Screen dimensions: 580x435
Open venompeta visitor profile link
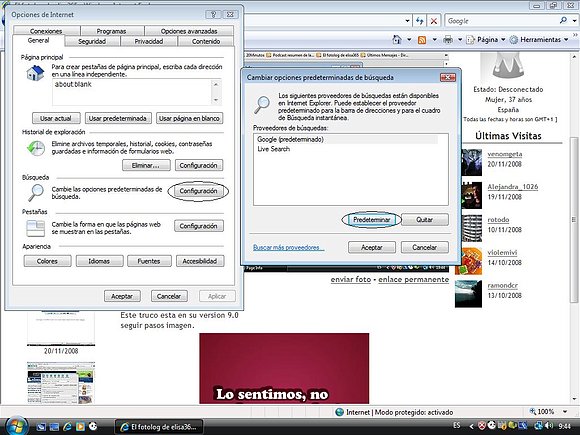pyautogui.click(x=505, y=154)
